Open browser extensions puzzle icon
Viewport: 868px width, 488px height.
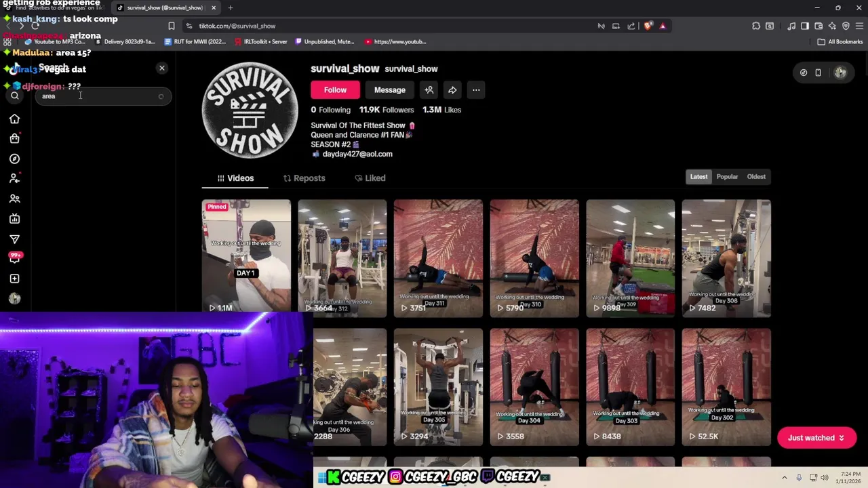point(756,26)
